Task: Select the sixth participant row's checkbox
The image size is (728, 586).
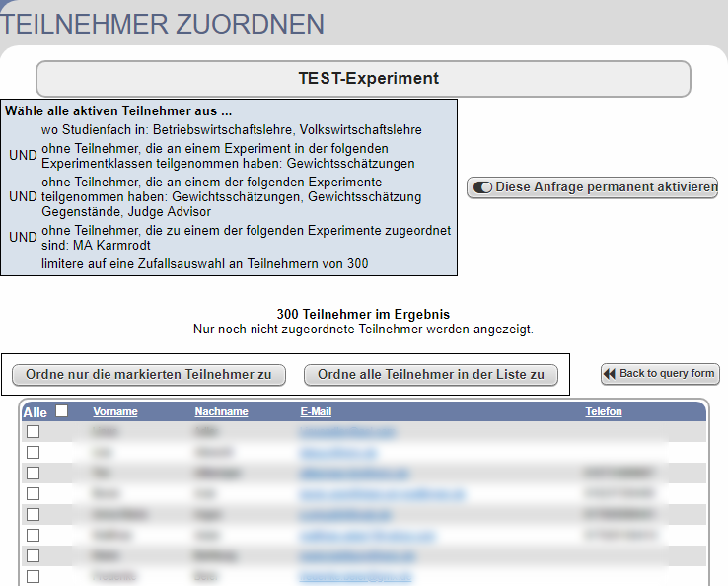Action: 34,535
